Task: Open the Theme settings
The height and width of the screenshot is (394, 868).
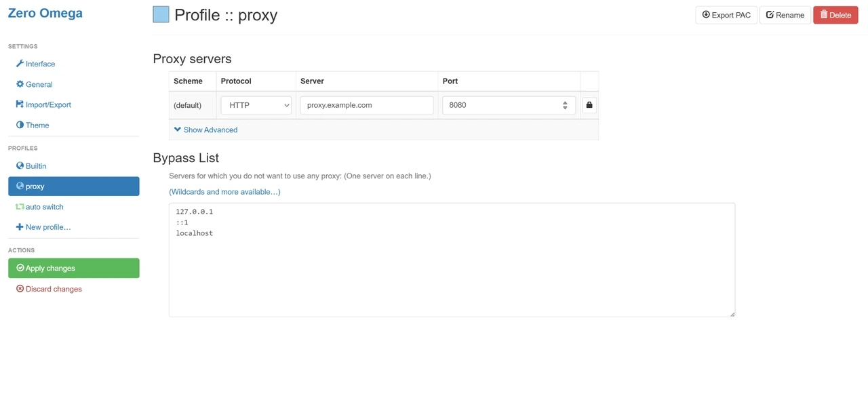Action: pyautogui.click(x=20, y=125)
